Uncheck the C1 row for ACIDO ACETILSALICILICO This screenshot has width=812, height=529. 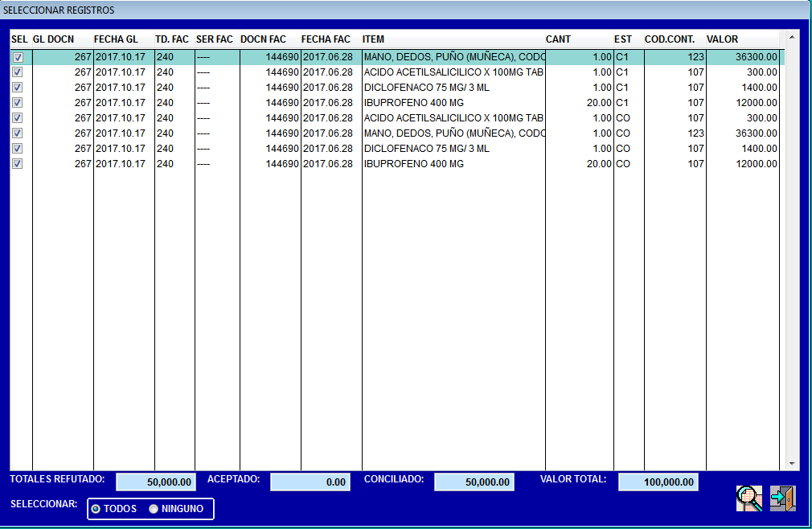click(18, 72)
